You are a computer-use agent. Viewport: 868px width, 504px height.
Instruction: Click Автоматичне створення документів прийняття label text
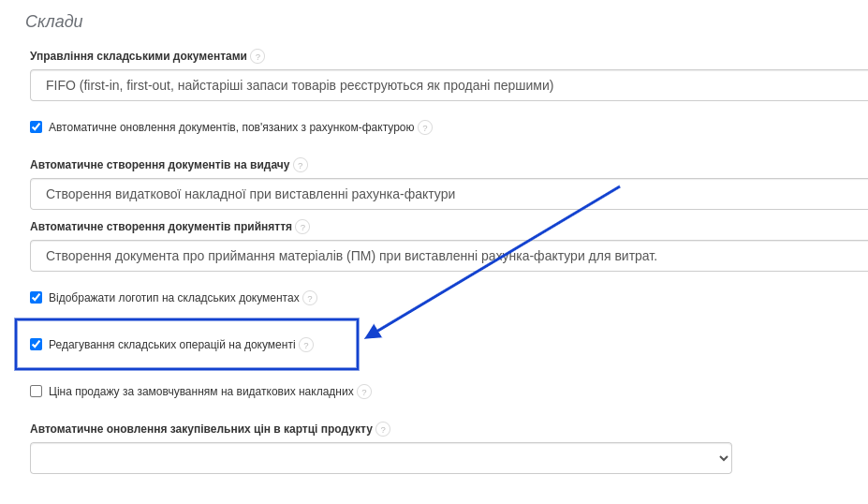(160, 227)
